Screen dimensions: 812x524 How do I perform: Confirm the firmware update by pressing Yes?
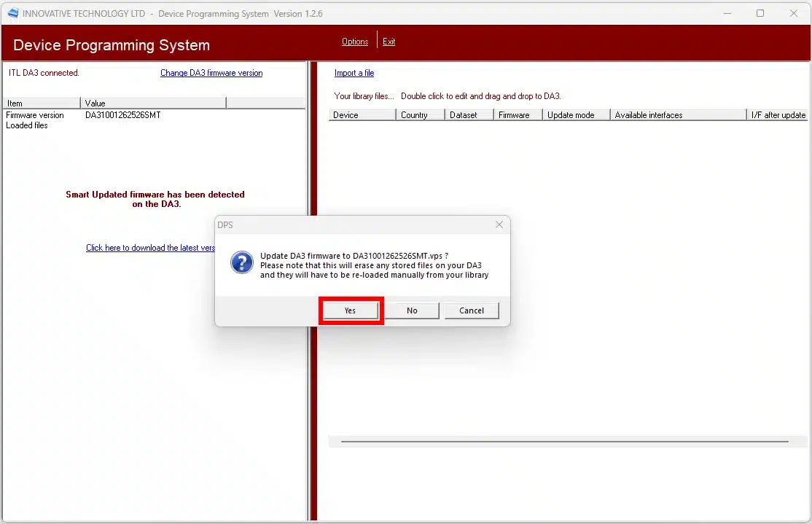pyautogui.click(x=351, y=310)
